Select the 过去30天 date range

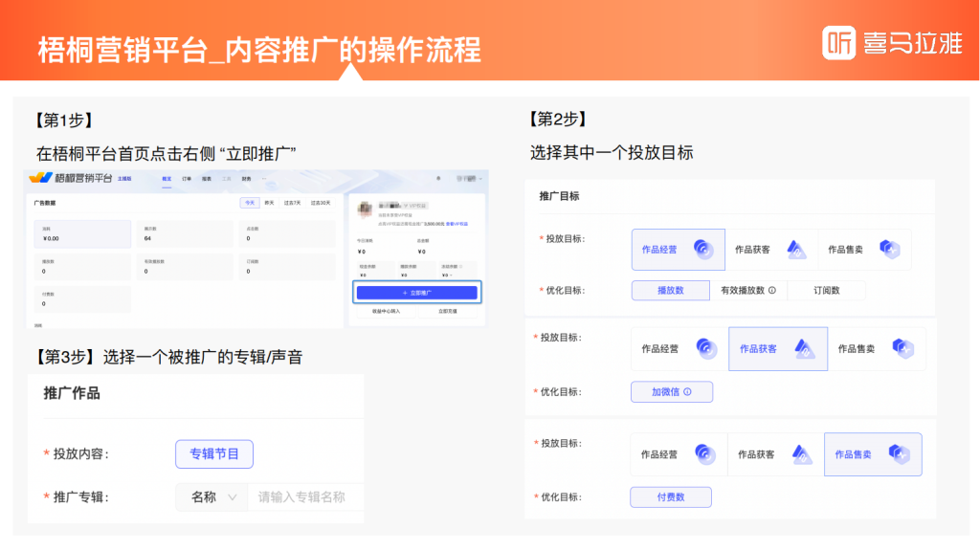click(x=320, y=203)
